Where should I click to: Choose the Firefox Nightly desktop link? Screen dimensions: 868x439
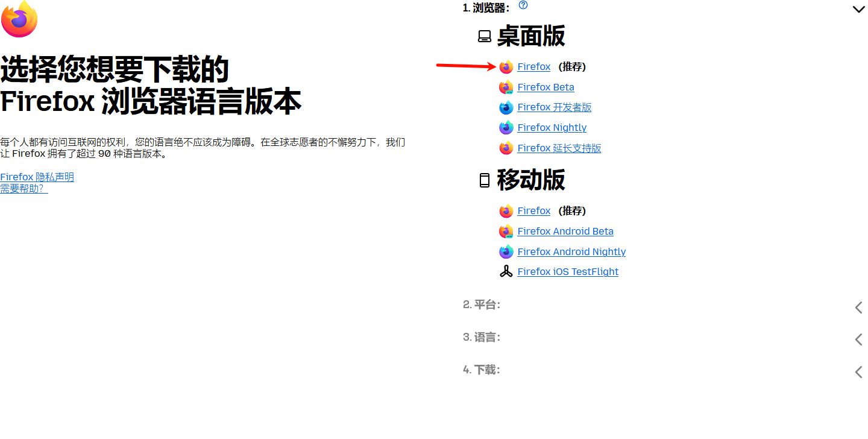pyautogui.click(x=552, y=128)
